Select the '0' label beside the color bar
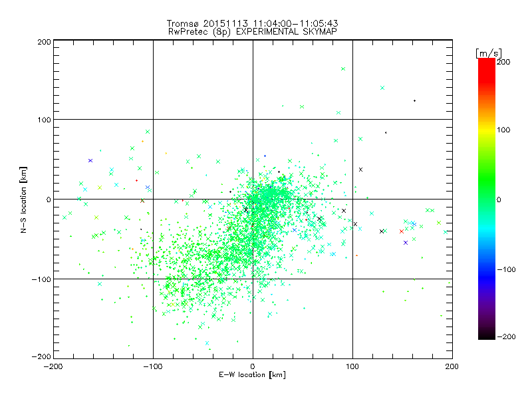 [x=499, y=199]
